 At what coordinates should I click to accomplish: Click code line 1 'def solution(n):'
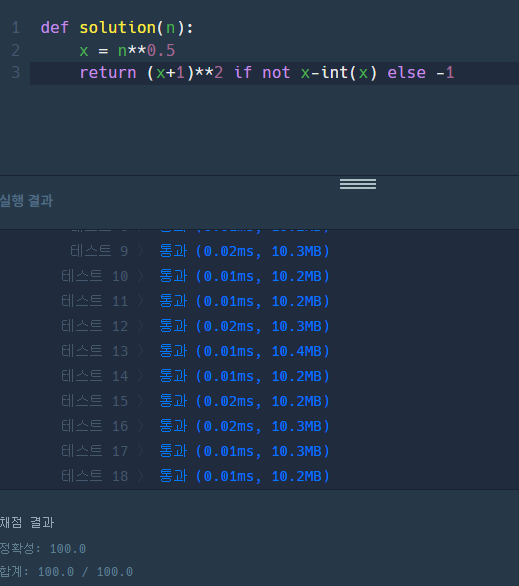[x=117, y=28]
